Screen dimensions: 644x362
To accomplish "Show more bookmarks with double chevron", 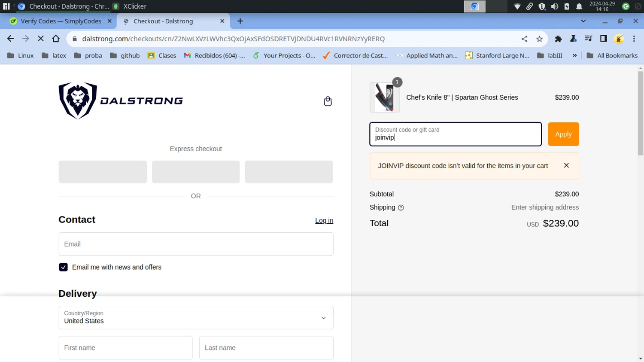I will [x=574, y=55].
